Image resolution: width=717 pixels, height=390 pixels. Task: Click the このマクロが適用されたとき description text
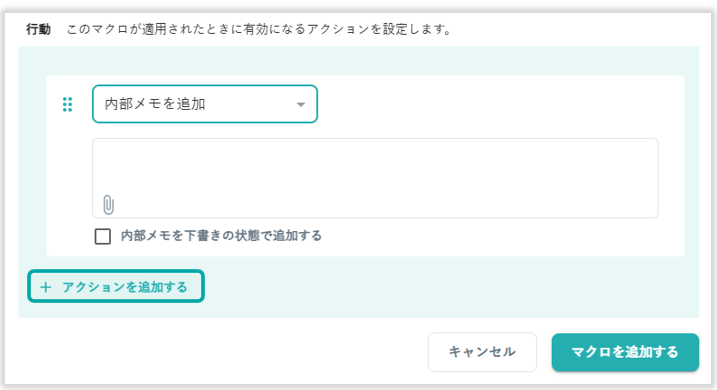coord(260,29)
